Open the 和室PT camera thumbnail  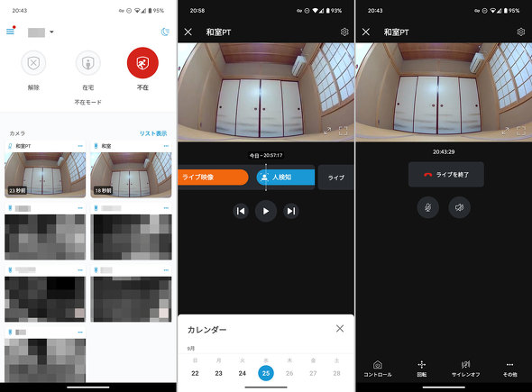coord(45,174)
